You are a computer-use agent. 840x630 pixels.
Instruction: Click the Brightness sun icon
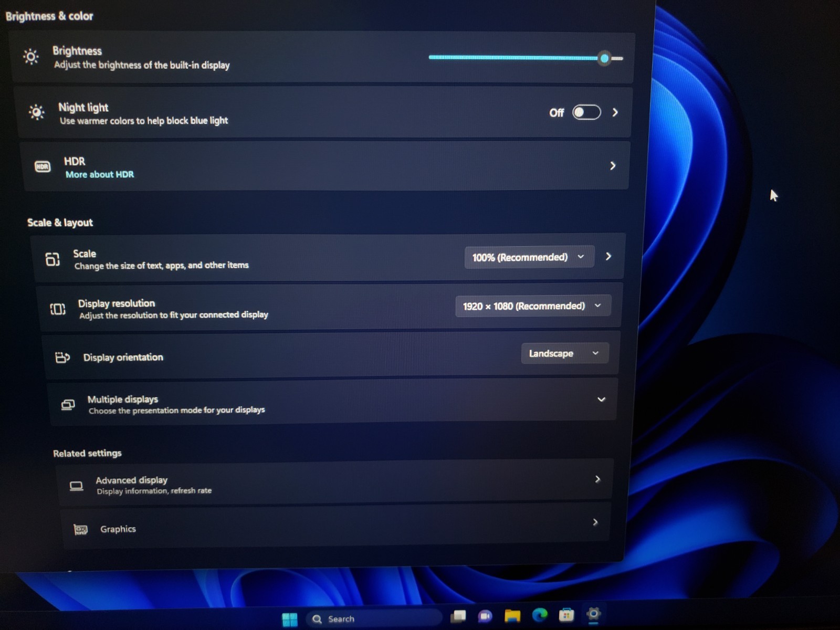(31, 56)
